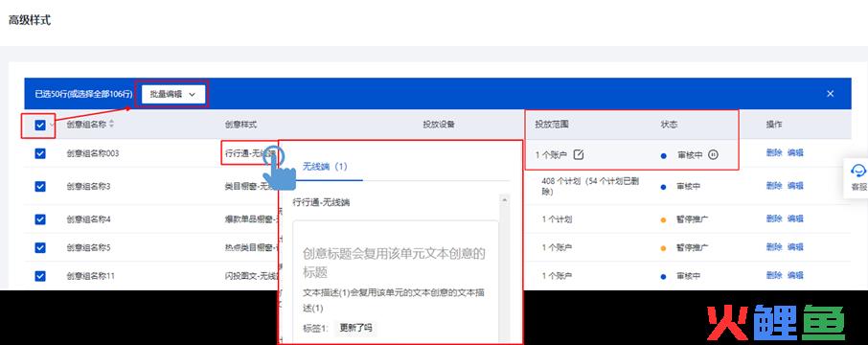The height and width of the screenshot is (345, 868).
Task: Uncheck the checkbox for 创意组名称5
Action: 40,247
